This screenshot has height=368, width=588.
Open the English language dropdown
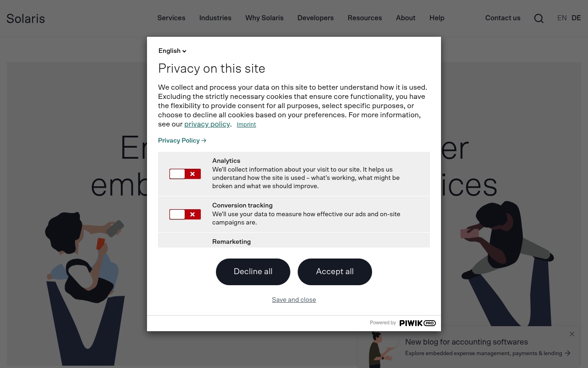(172, 51)
